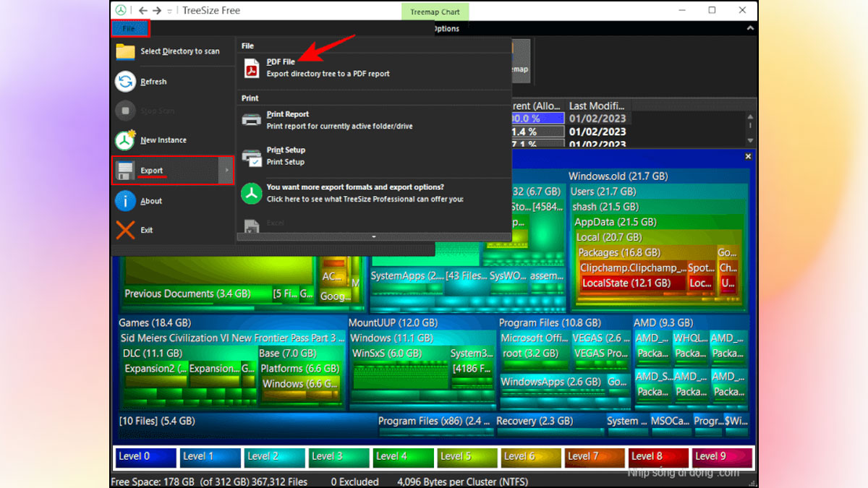
Task: Open the TreeSize Professional offer link
Action: (373, 193)
